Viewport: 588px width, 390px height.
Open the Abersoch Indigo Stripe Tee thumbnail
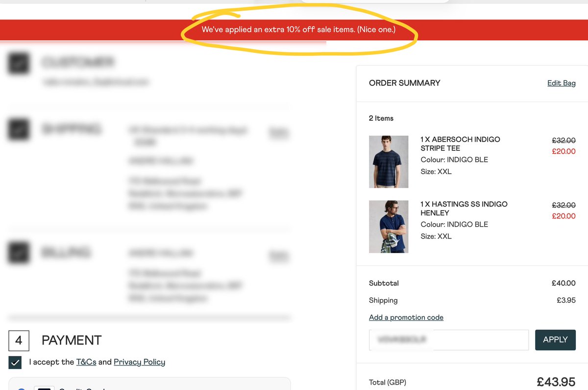(389, 162)
